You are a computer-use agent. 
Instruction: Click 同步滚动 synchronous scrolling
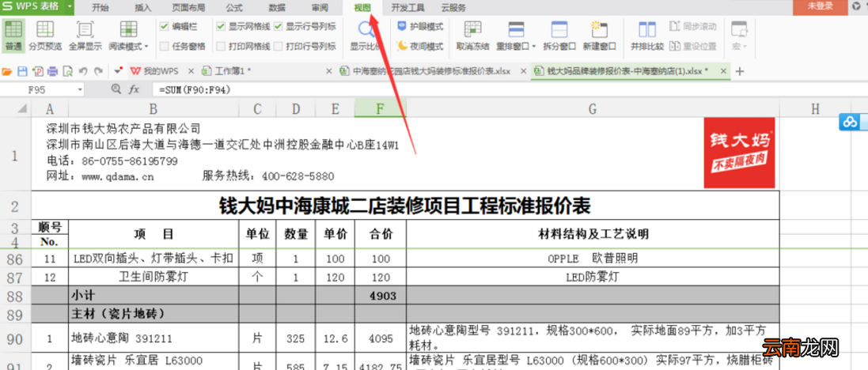(x=692, y=26)
